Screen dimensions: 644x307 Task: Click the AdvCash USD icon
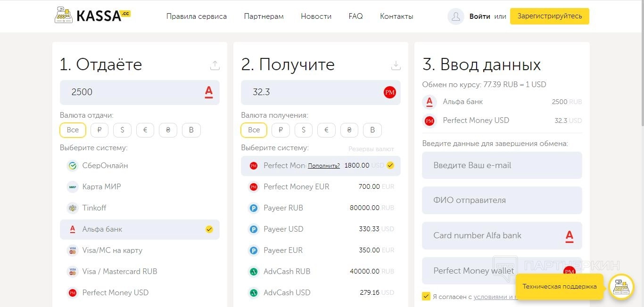coord(254,293)
